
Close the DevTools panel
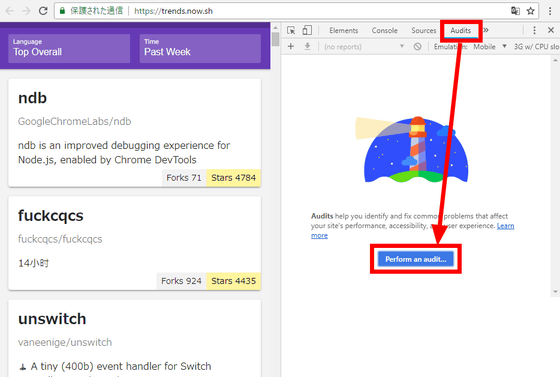pyautogui.click(x=551, y=30)
